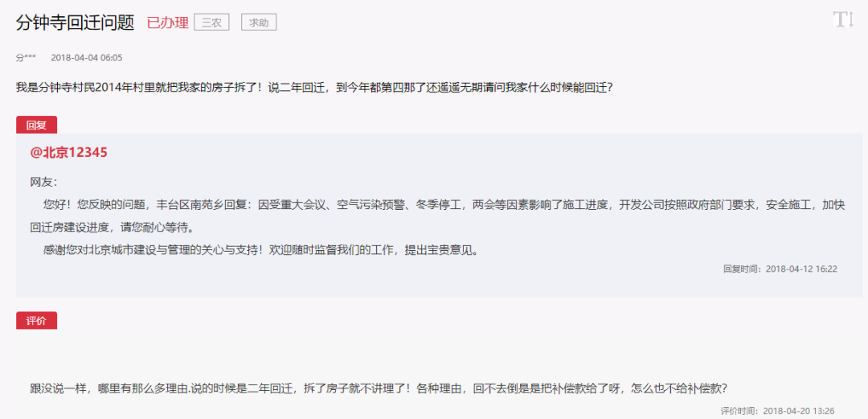Viewport: 868px width, 419px height.
Task: Click the 分钟寺回迁问题 title
Action: pyautogui.click(x=76, y=23)
